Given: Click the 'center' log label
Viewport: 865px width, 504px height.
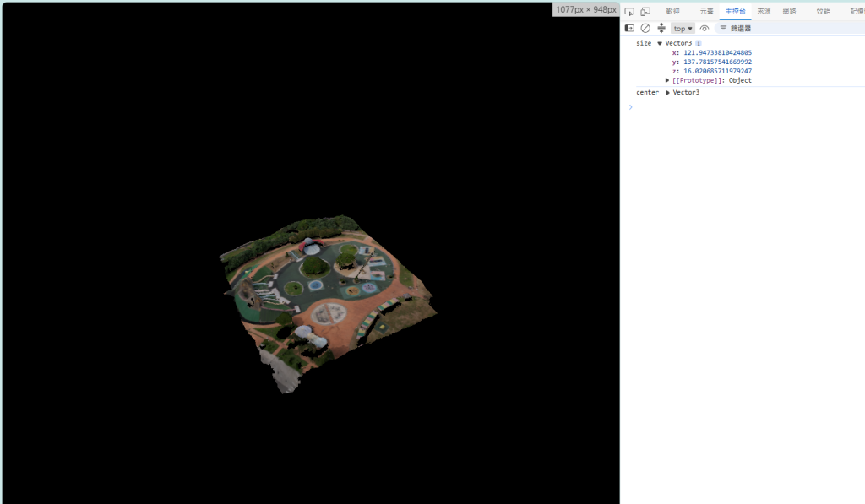Looking at the screenshot, I should click(x=648, y=93).
